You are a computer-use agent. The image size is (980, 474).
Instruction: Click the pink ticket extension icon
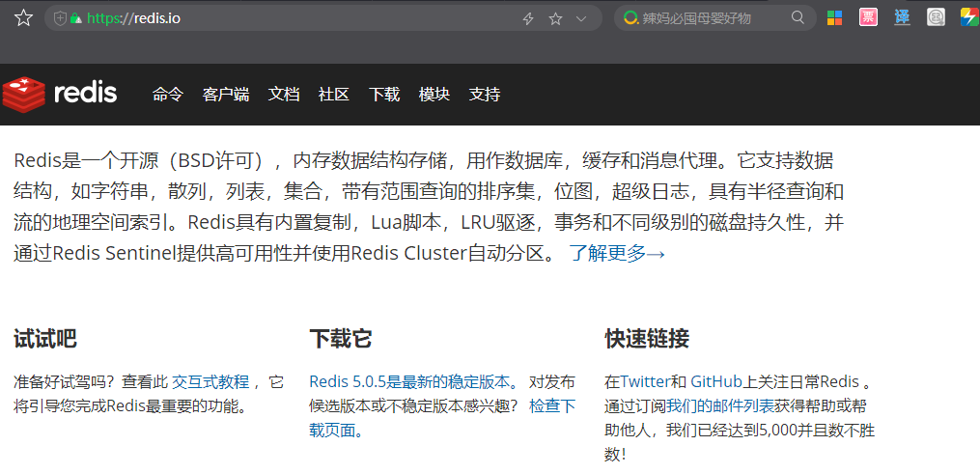tap(867, 17)
